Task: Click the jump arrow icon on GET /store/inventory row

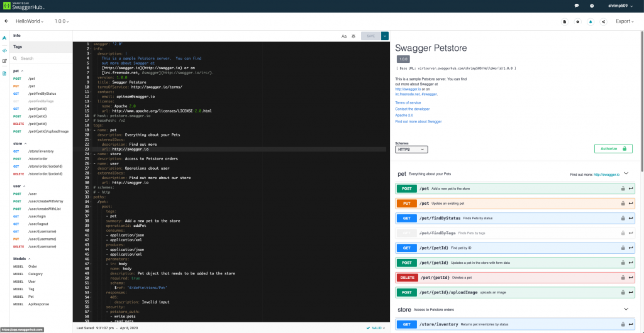Action: click(x=631, y=324)
